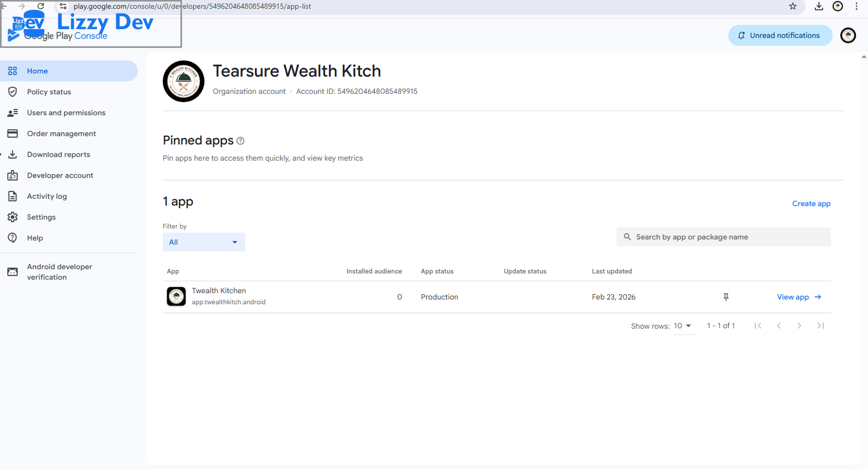Pin the Twealth Kitchen app
This screenshot has width=868, height=469.
pos(726,297)
